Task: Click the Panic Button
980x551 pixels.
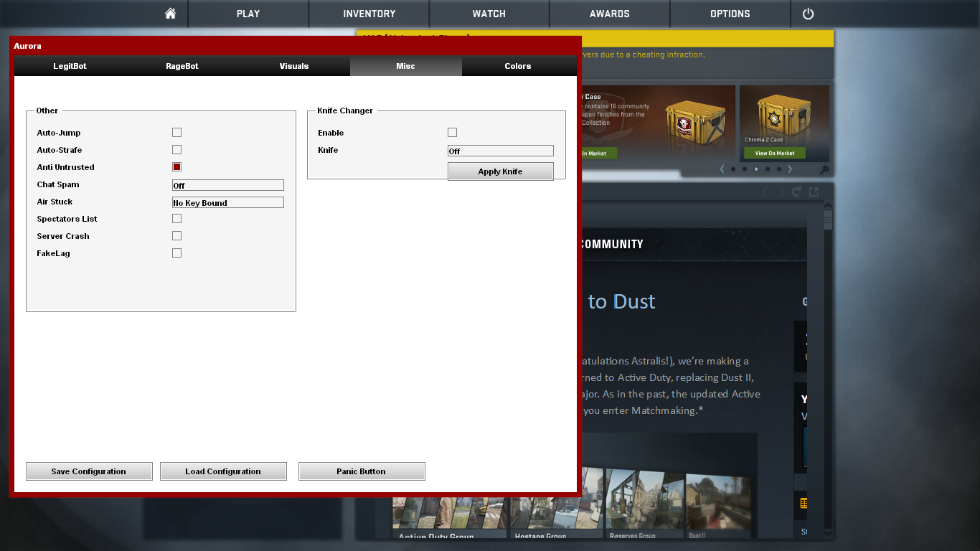Action: (x=362, y=471)
